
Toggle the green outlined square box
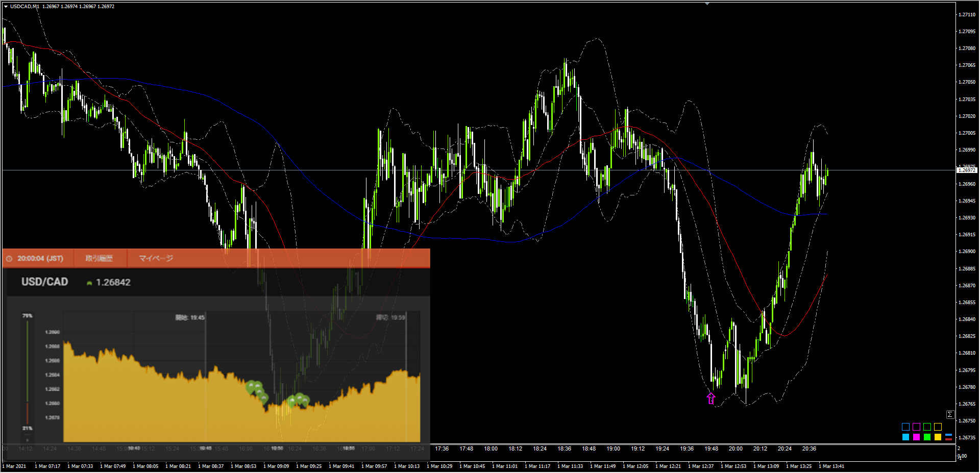pyautogui.click(x=927, y=427)
